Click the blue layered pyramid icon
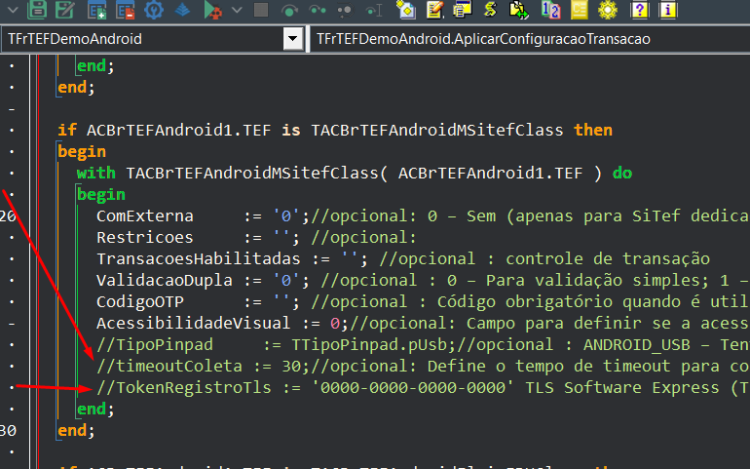 182,10
